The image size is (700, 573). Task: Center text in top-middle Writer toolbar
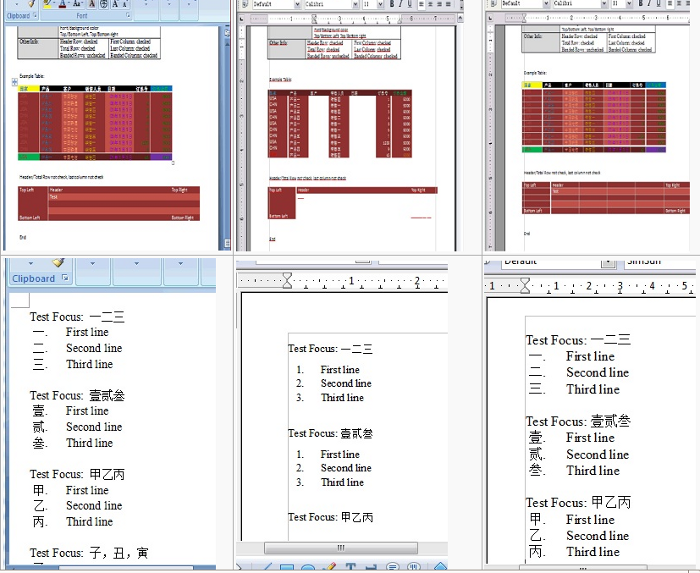(431, 4)
